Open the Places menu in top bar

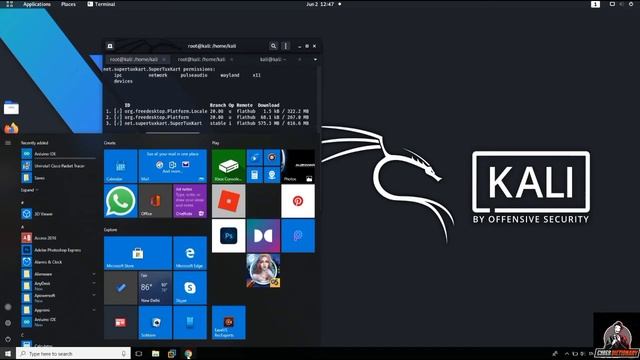click(68, 4)
